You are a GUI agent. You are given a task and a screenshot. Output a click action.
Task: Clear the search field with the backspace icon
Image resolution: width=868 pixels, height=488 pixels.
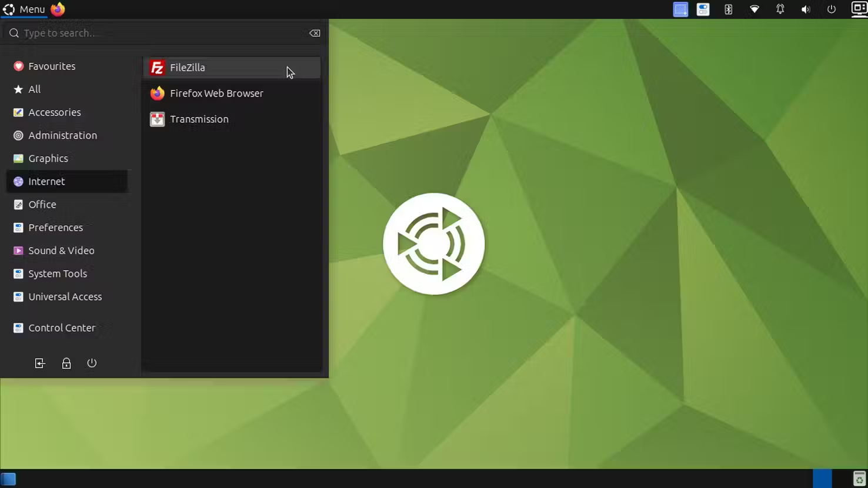click(x=314, y=33)
